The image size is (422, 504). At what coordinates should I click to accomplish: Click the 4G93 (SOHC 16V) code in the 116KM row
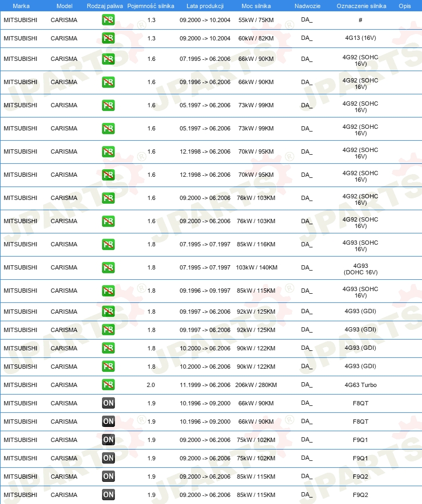[x=360, y=246]
